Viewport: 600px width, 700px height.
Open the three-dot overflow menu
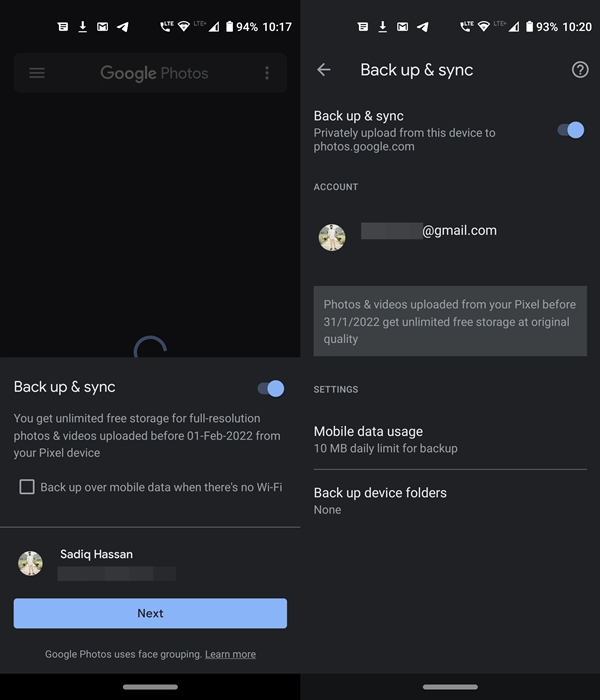tap(267, 73)
